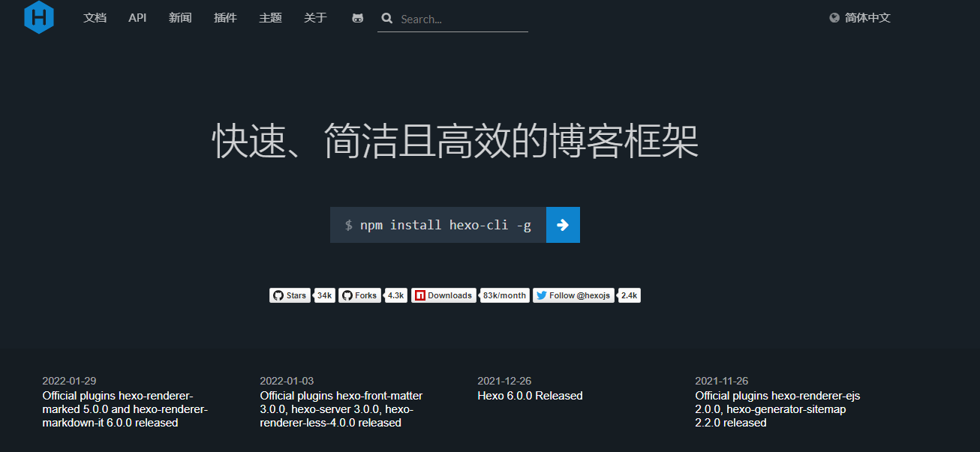
Task: Click the 34k stars count
Action: pyautogui.click(x=324, y=295)
